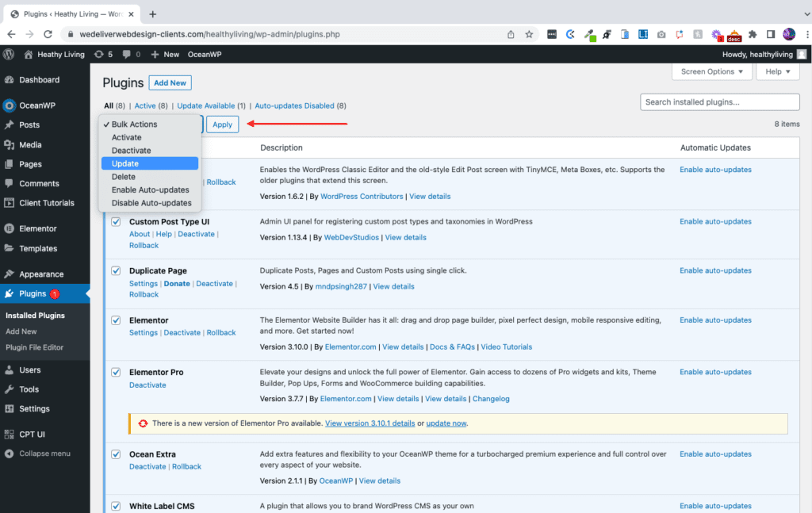Image resolution: width=812 pixels, height=513 pixels.
Task: Click update now for Elementor Pro
Action: [446, 423]
